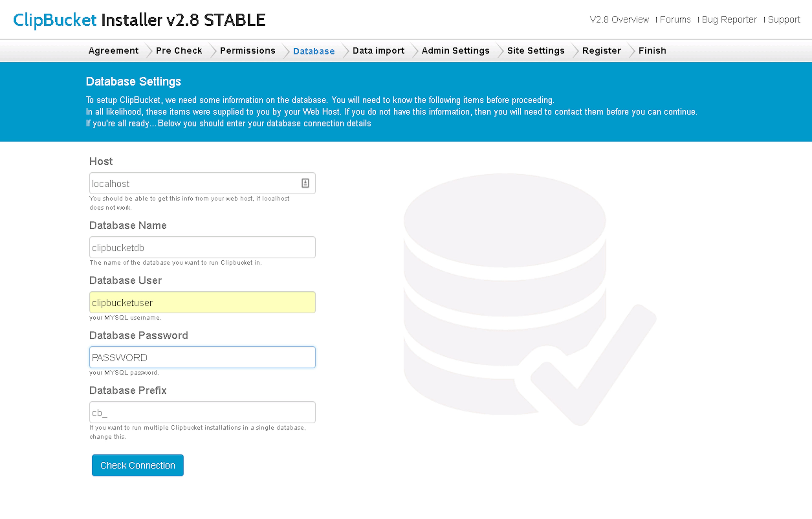Switch to the Register step
The width and height of the screenshot is (812, 519).
tap(601, 51)
